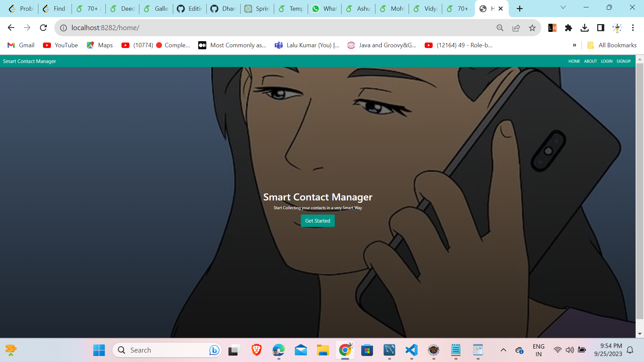The height and width of the screenshot is (362, 644).
Task: Reload the page with the refresh icon
Action: tap(43, 28)
